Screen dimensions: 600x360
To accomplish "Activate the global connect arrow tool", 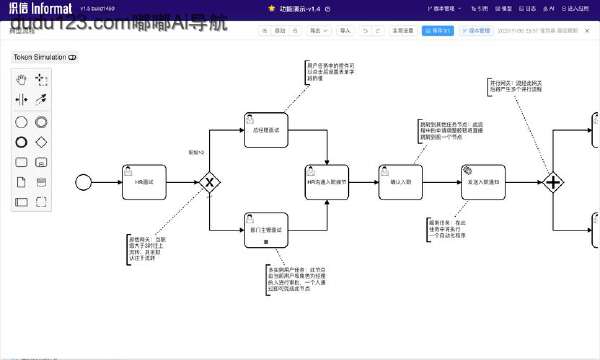I will click(41, 99).
